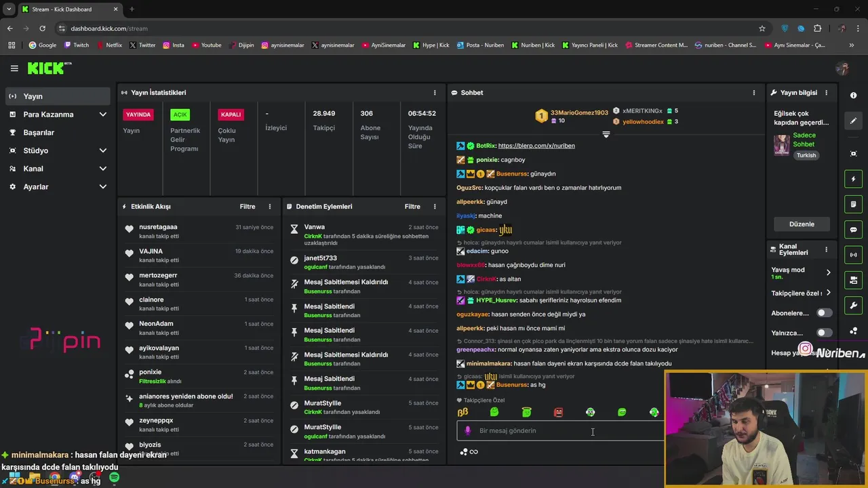
Task: Bookmark this page with the star icon
Action: click(x=762, y=28)
